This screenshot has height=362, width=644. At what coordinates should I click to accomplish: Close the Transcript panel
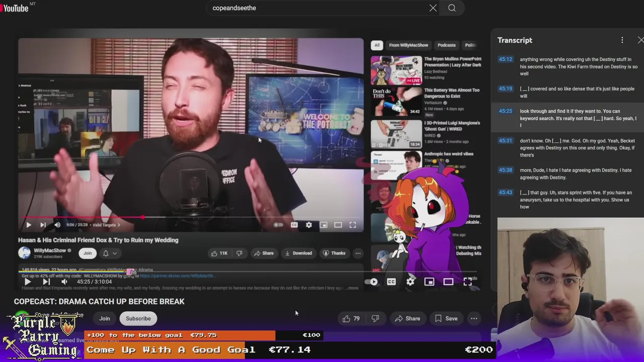click(640, 40)
